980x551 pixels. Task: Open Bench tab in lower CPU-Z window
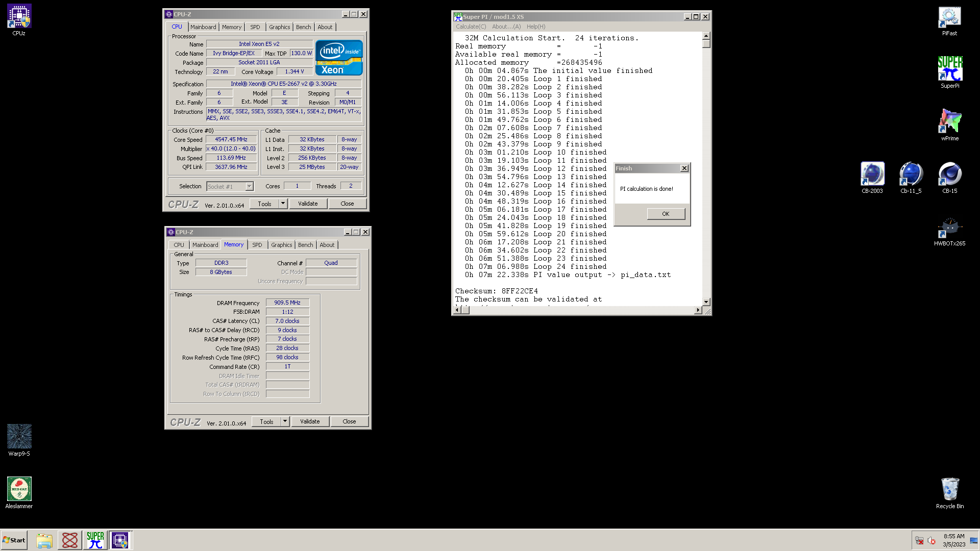(x=306, y=245)
